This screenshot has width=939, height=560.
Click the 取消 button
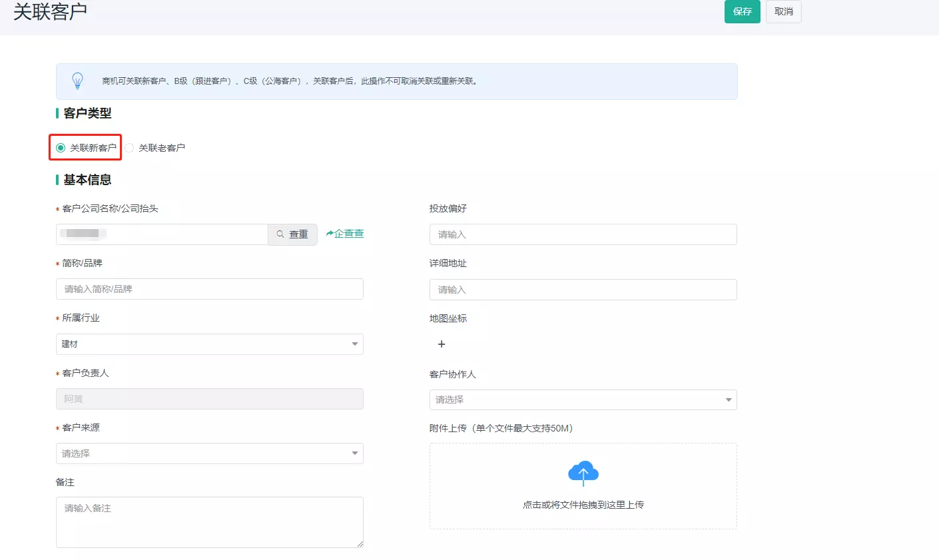click(x=784, y=11)
